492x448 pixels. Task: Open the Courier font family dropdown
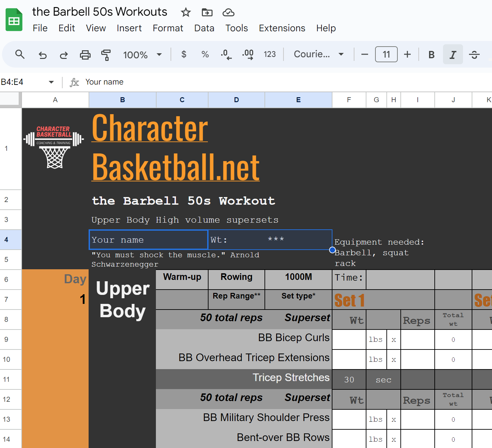click(x=318, y=54)
